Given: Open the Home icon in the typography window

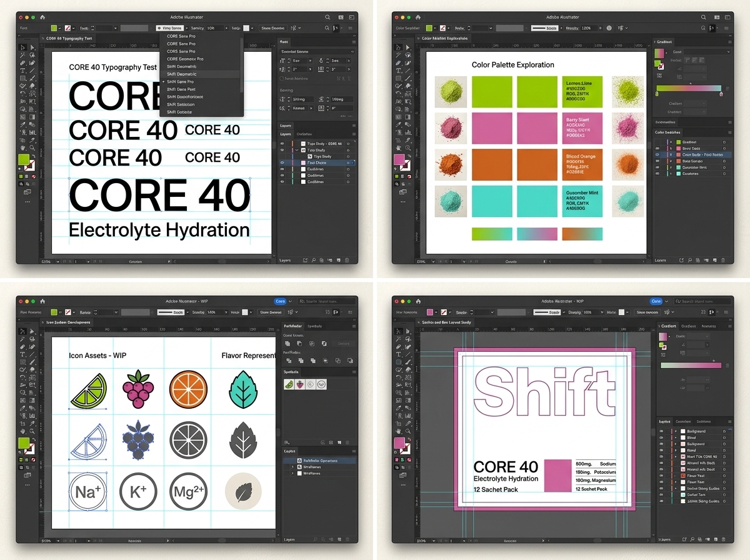Looking at the screenshot, I should pyautogui.click(x=42, y=17).
